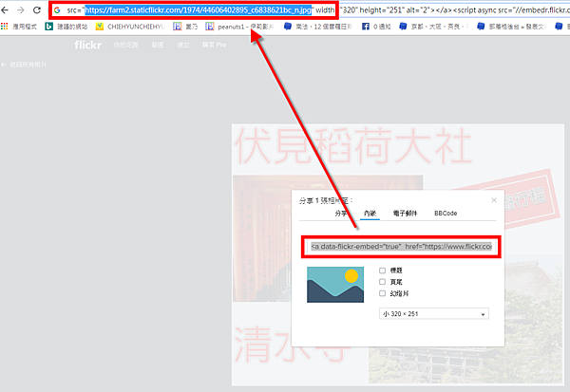Open the 購買 Pro link in Flickr header
This screenshot has width=570, height=392.
[214, 45]
